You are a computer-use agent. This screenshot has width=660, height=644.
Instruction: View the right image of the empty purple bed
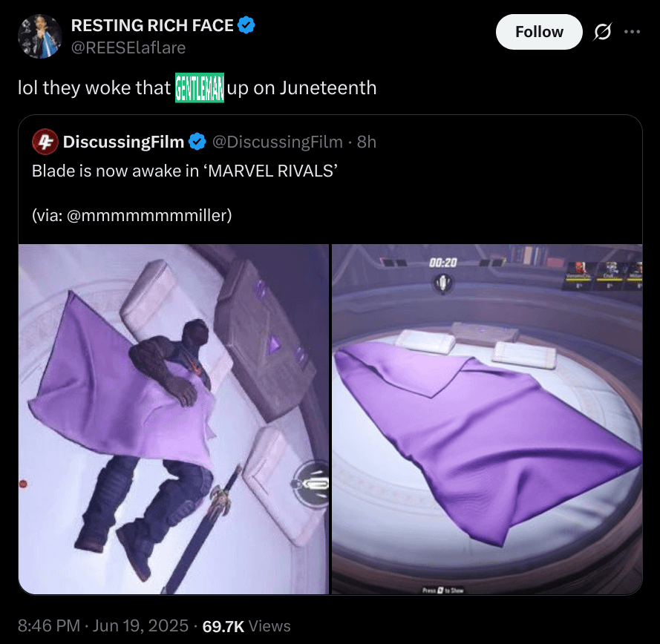pos(487,419)
